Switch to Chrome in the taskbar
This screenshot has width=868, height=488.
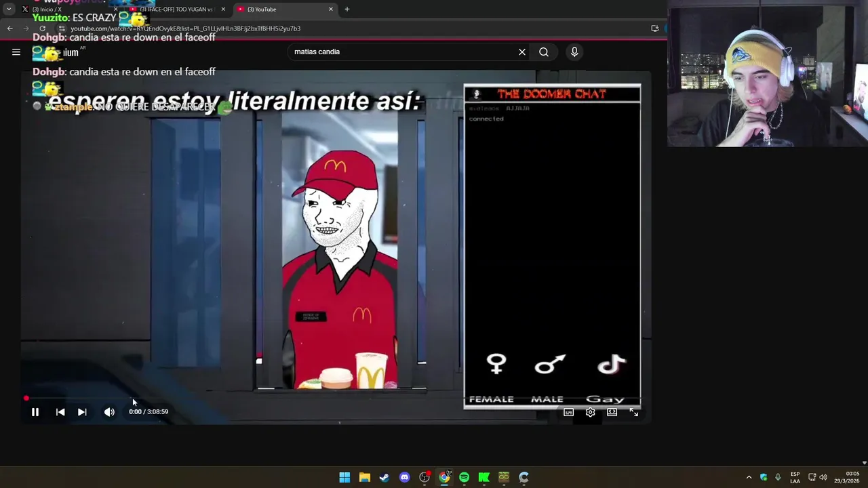click(444, 477)
